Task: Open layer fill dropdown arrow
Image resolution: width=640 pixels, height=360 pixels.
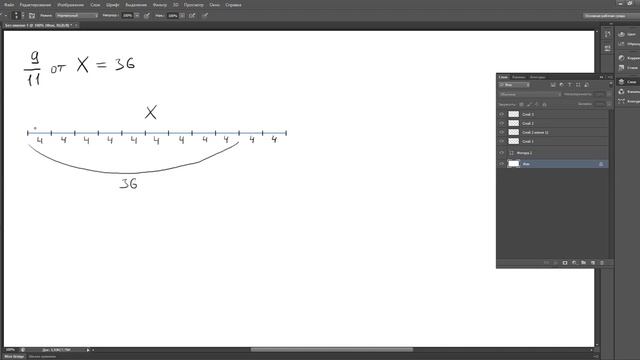Action: (609, 104)
